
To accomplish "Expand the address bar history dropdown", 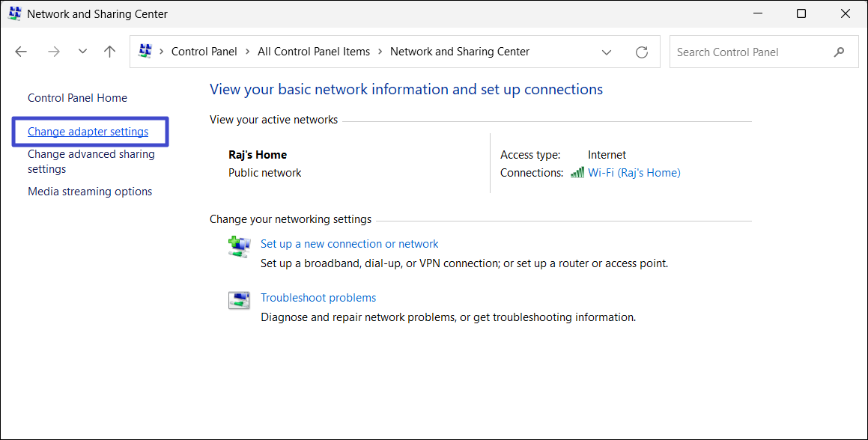I will pyautogui.click(x=606, y=52).
